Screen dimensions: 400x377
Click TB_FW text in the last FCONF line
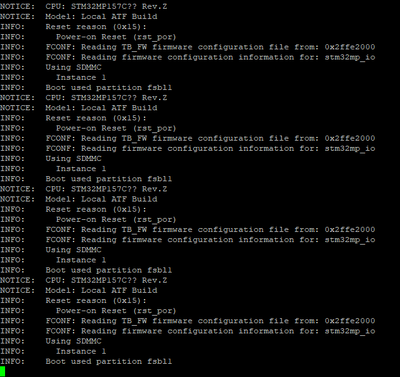tap(134, 321)
